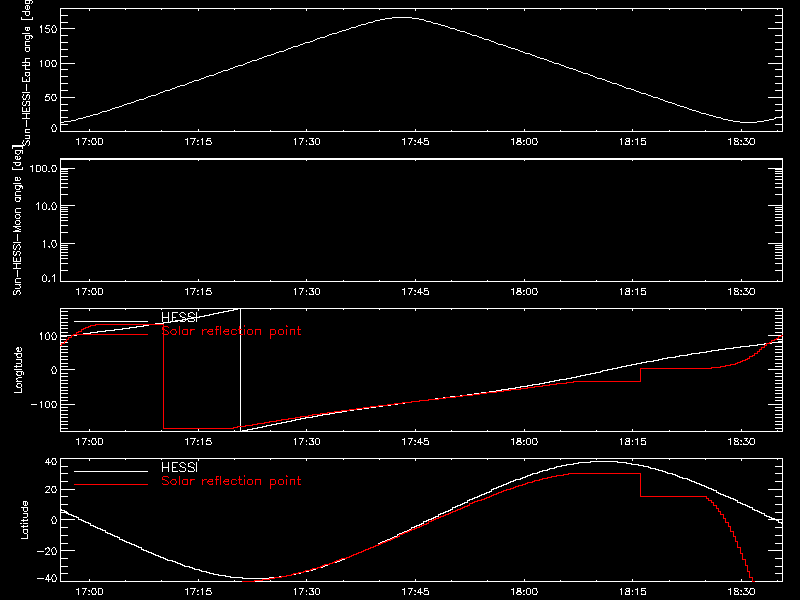Click 18:30 under the Sun-HESSI-Earth angle plot
The height and width of the screenshot is (600, 800).
pos(741,142)
